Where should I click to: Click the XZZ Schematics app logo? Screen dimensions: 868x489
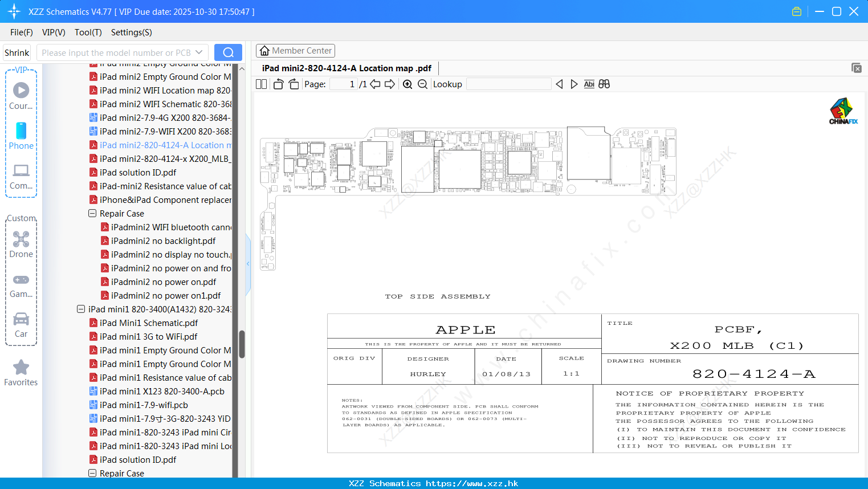14,11
